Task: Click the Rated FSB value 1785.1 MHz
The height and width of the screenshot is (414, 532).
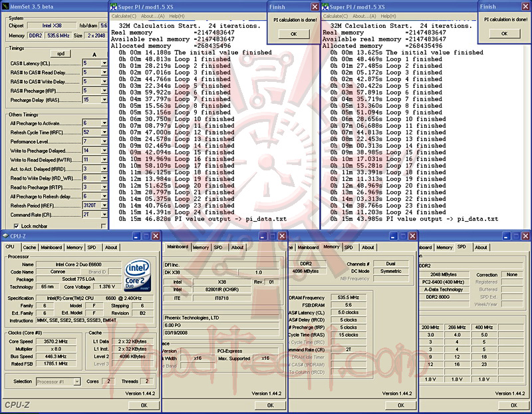Action: (x=56, y=363)
